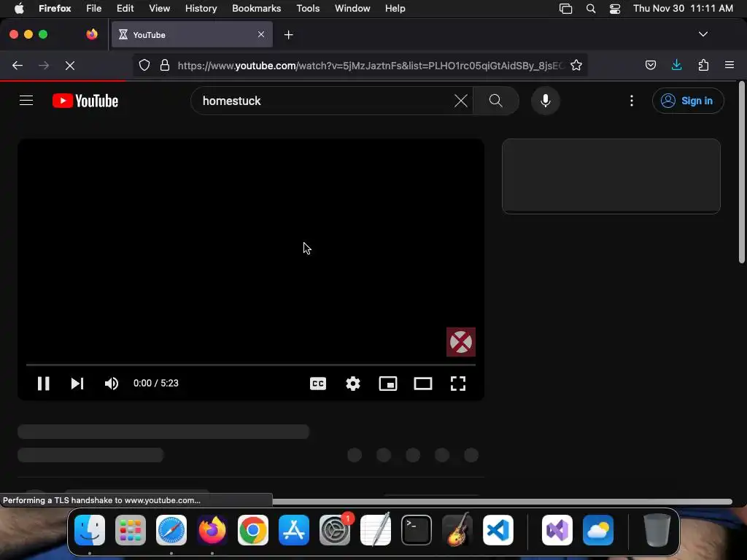Screen dimensions: 747x560
Task: Open Firefox downloads panel
Action: [676, 65]
